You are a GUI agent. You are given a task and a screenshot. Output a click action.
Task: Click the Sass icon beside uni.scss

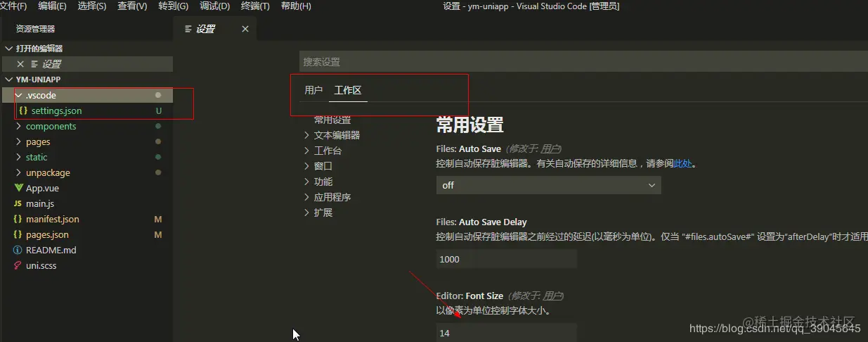[18, 265]
